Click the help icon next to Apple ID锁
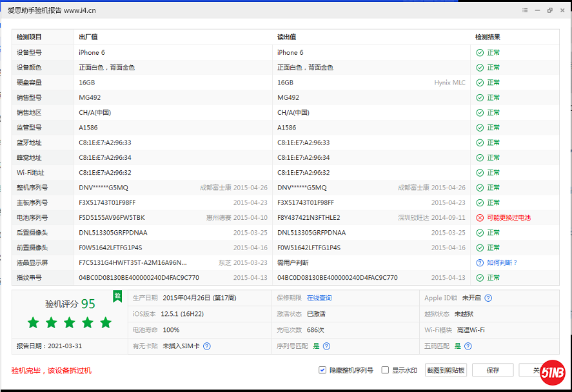Screen dimensions: 572x392 coord(488,298)
